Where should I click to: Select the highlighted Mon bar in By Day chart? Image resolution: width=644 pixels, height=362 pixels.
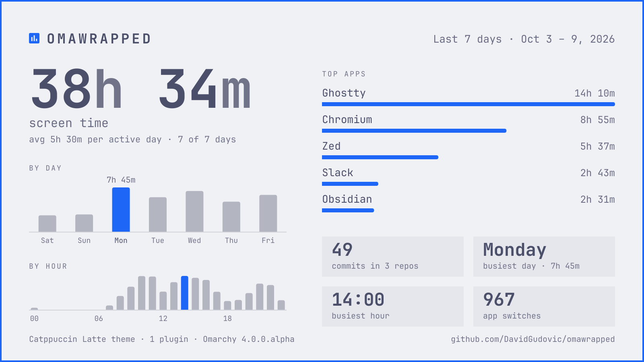[121, 210]
